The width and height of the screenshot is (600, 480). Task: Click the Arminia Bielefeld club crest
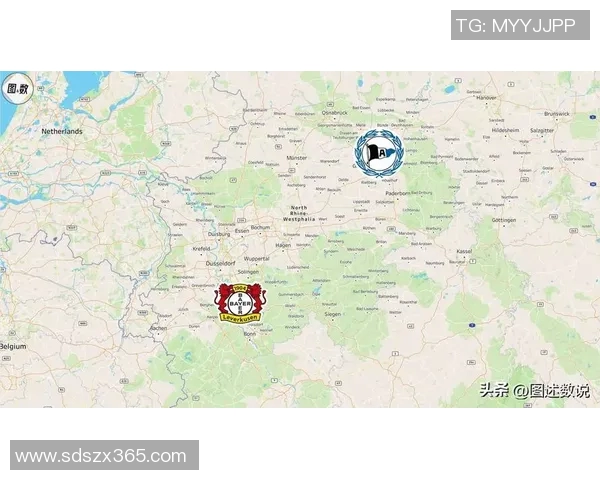pyautogui.click(x=379, y=153)
